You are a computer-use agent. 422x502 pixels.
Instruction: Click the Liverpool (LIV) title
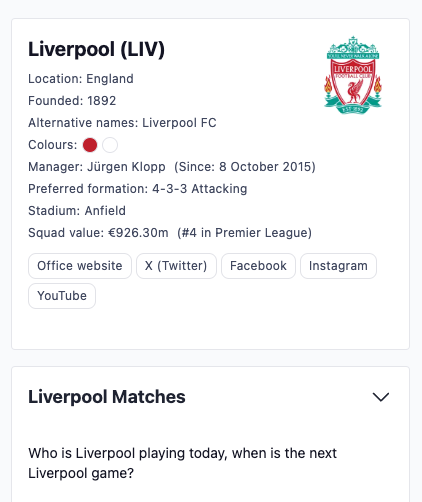tap(96, 49)
